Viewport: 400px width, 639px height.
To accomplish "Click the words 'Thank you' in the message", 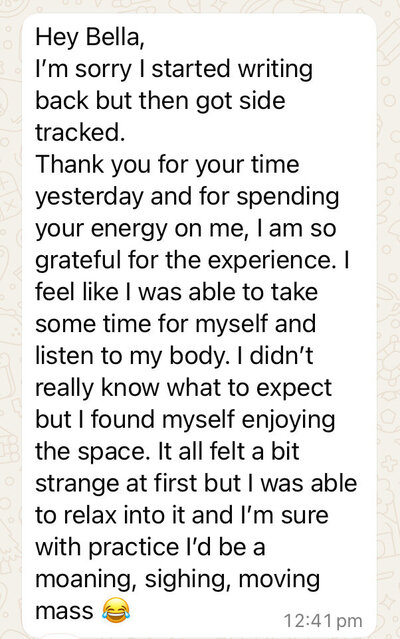I will [x=93, y=165].
